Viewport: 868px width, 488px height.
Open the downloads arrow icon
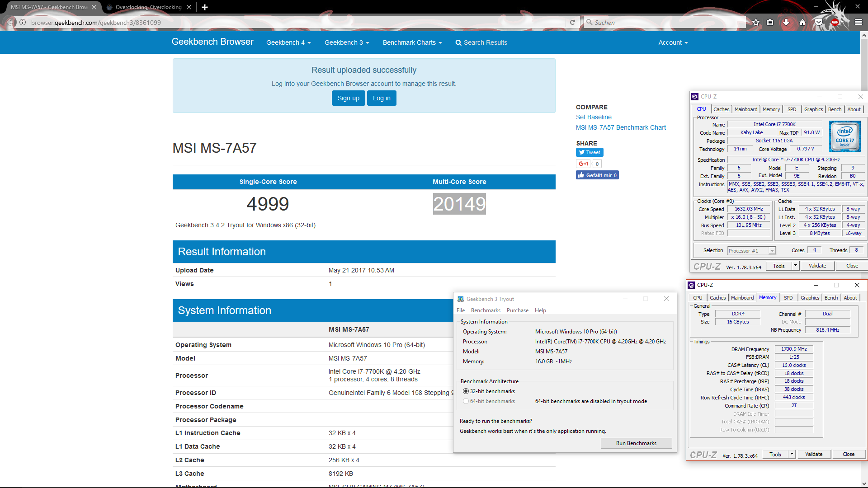pos(786,22)
